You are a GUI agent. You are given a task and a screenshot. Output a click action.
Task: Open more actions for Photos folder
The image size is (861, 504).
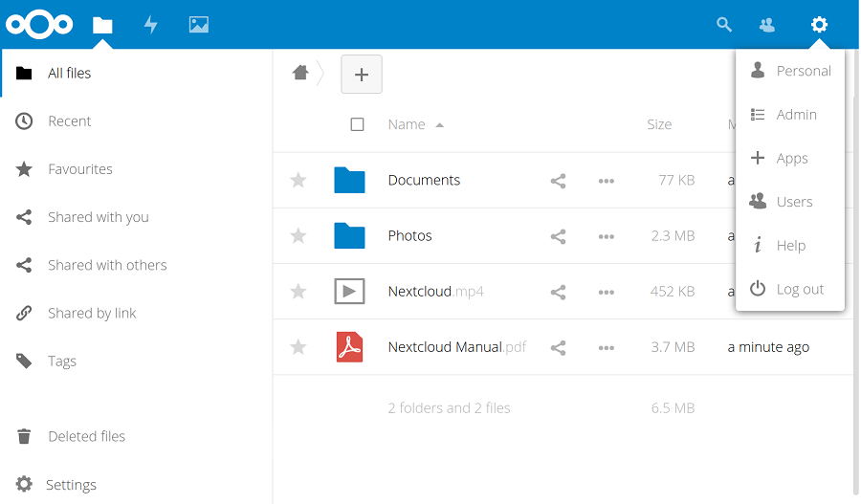pos(606,236)
